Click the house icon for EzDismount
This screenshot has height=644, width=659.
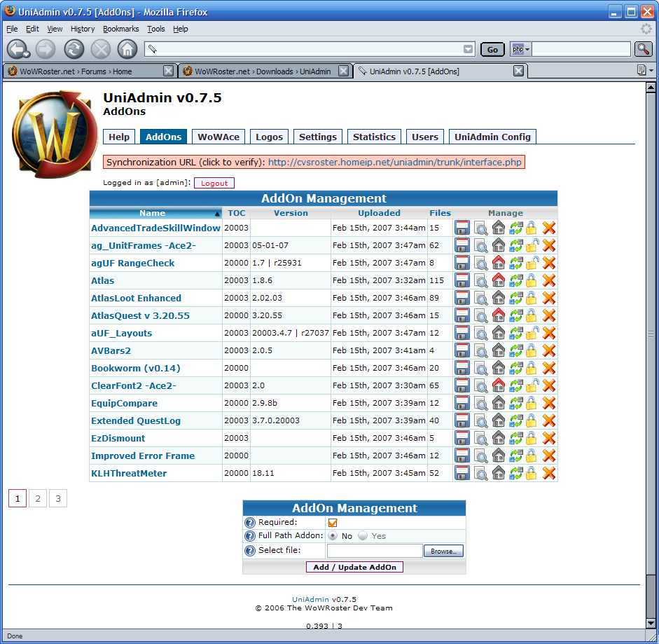(499, 438)
